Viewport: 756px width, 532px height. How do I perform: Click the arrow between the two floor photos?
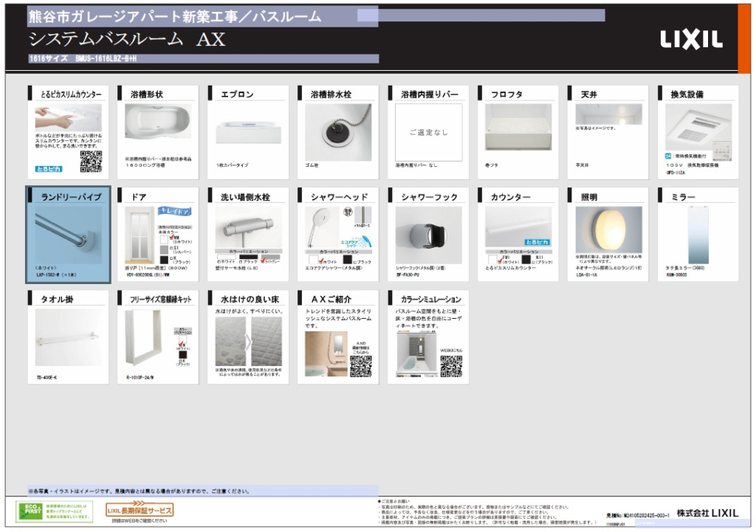point(248,342)
